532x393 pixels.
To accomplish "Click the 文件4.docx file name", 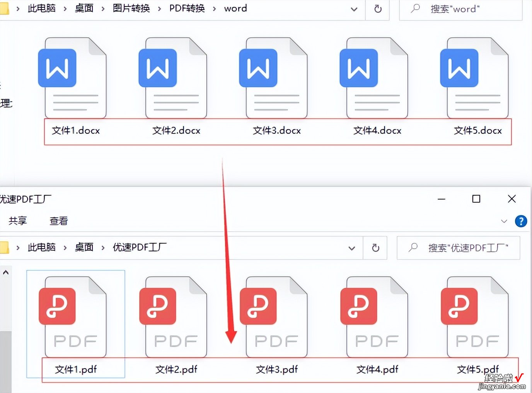I will [377, 131].
